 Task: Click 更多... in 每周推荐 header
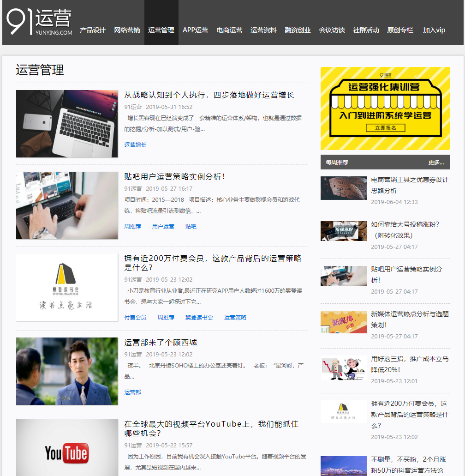pyautogui.click(x=436, y=163)
